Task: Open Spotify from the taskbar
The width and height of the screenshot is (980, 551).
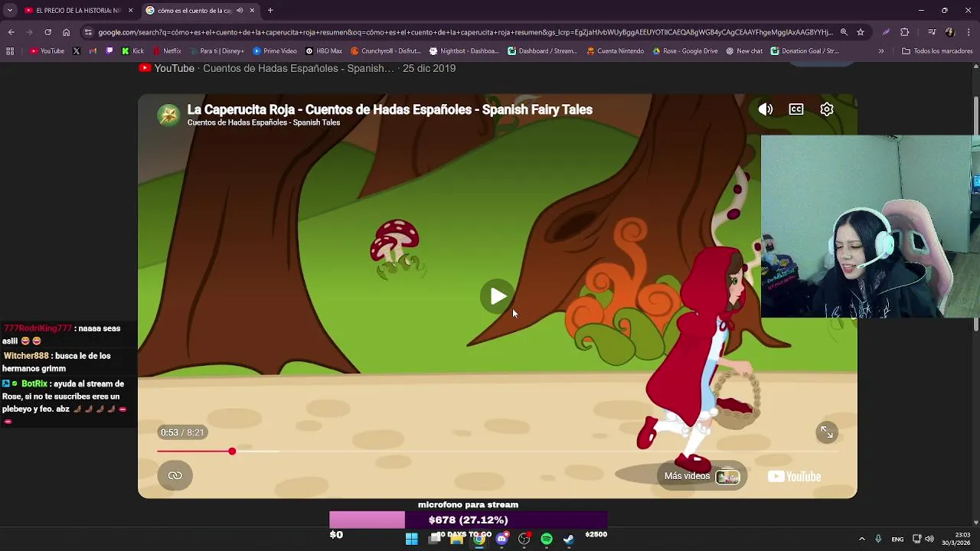Action: click(547, 540)
